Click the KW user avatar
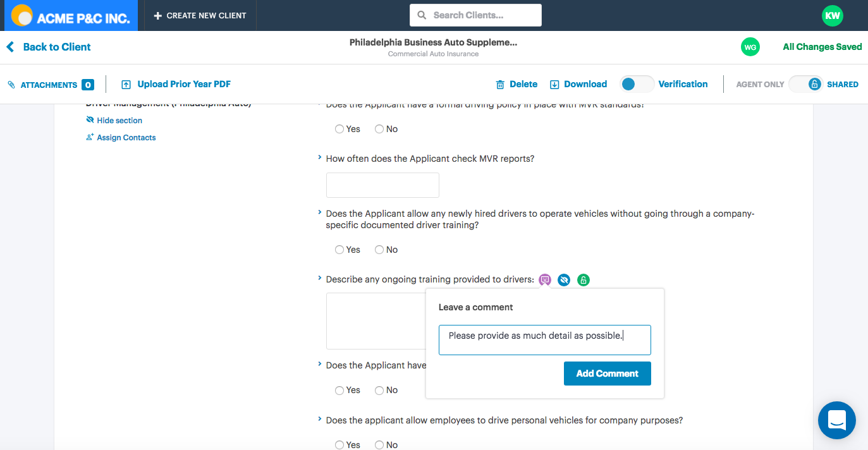Viewport: 868px width, 450px height. (832, 16)
